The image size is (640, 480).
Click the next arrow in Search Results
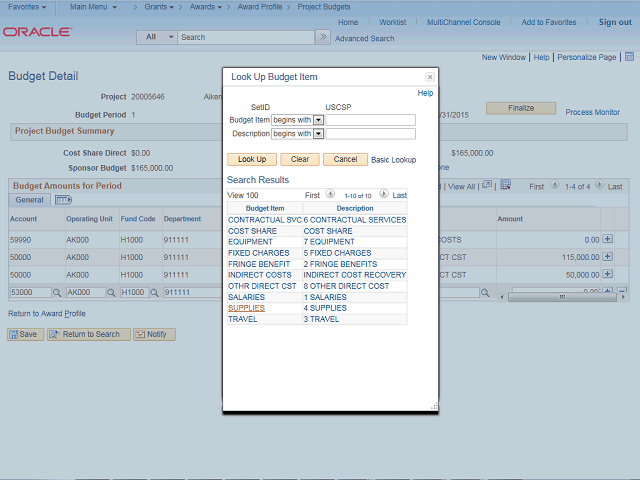click(x=385, y=195)
